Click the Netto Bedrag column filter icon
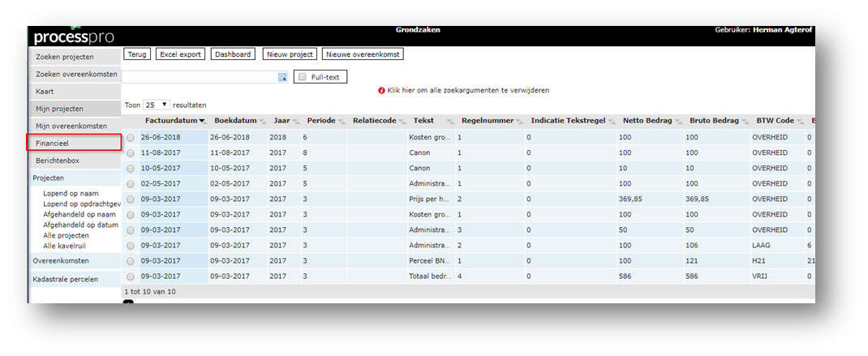 coord(677,121)
